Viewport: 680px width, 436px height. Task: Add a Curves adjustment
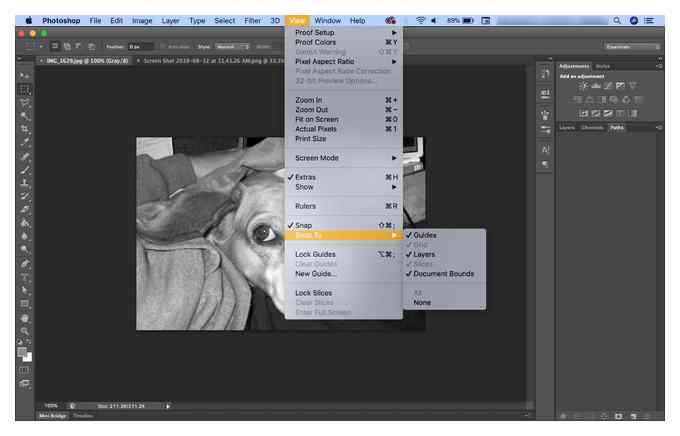[x=608, y=86]
